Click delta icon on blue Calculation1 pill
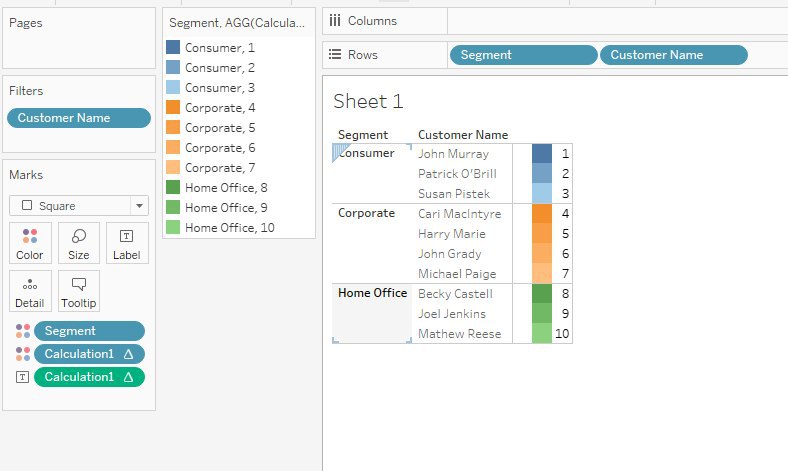788x471 pixels. pos(128,354)
